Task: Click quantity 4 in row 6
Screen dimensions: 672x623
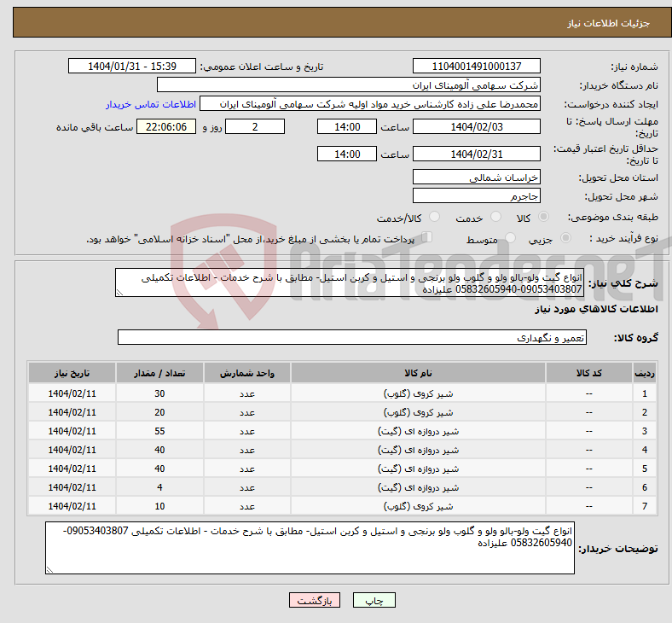Action: [x=159, y=487]
